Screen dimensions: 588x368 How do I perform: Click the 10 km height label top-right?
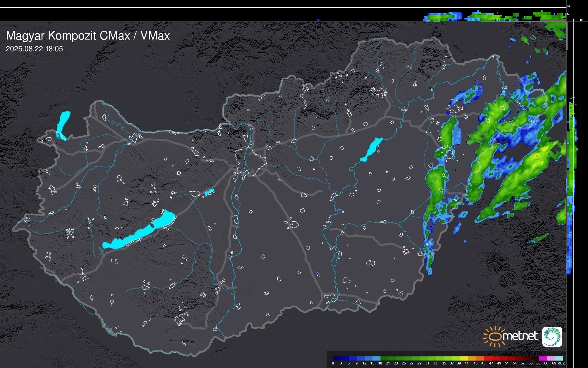[568, 6]
